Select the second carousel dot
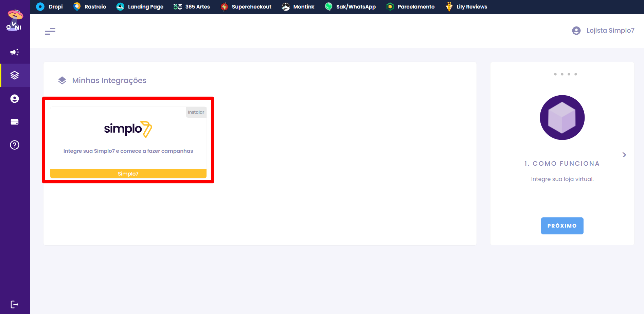The image size is (644, 314). point(562,74)
